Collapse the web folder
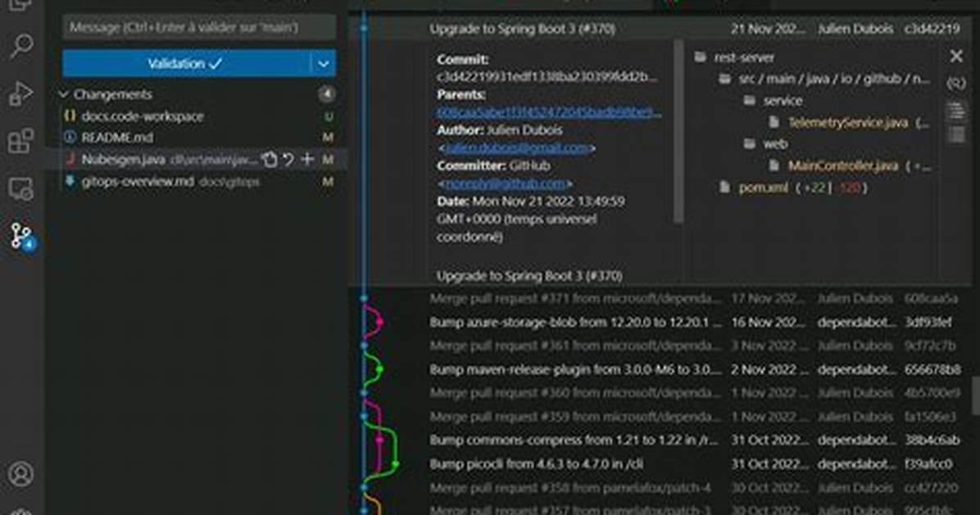 tap(750, 144)
